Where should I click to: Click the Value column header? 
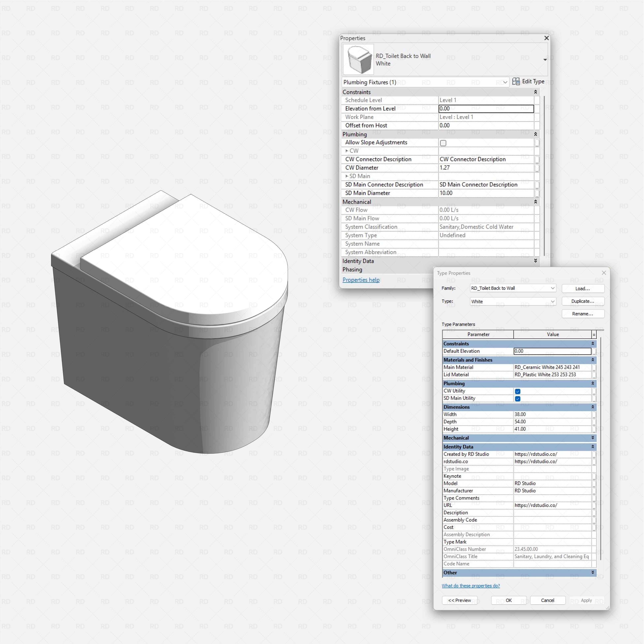pos(552,334)
